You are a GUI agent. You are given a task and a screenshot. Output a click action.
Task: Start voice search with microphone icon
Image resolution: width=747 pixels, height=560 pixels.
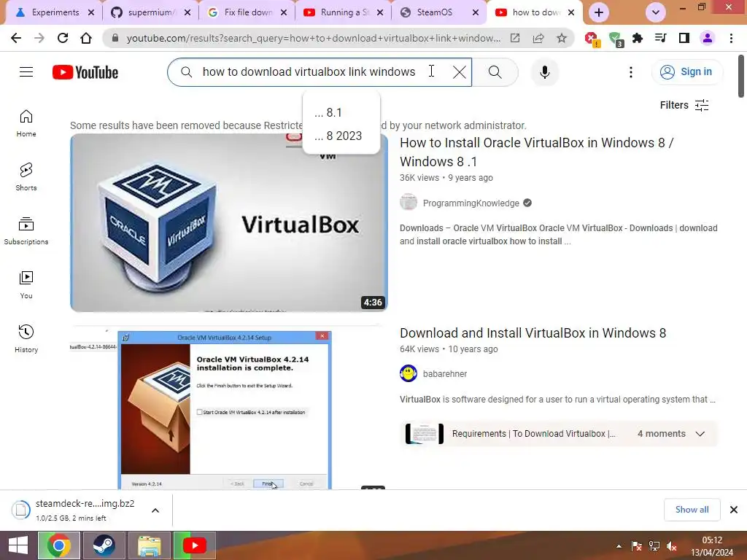(545, 72)
